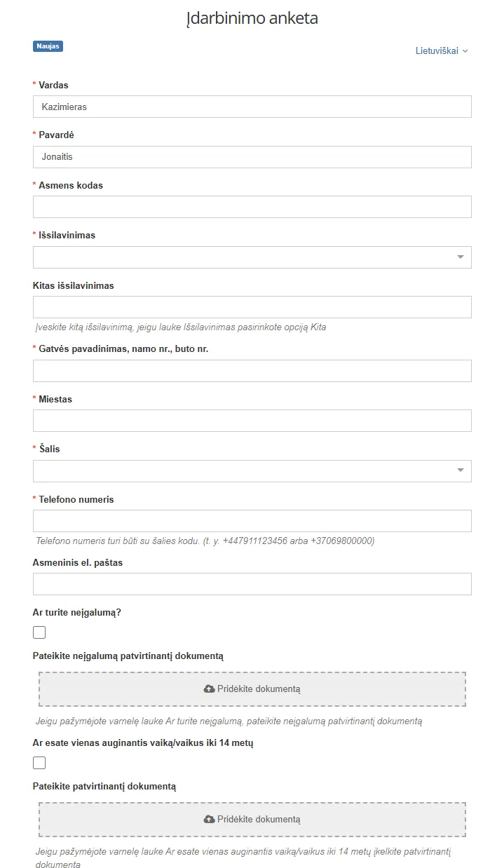Click inside the Asmens kodas input field
497x868 pixels.
point(252,206)
